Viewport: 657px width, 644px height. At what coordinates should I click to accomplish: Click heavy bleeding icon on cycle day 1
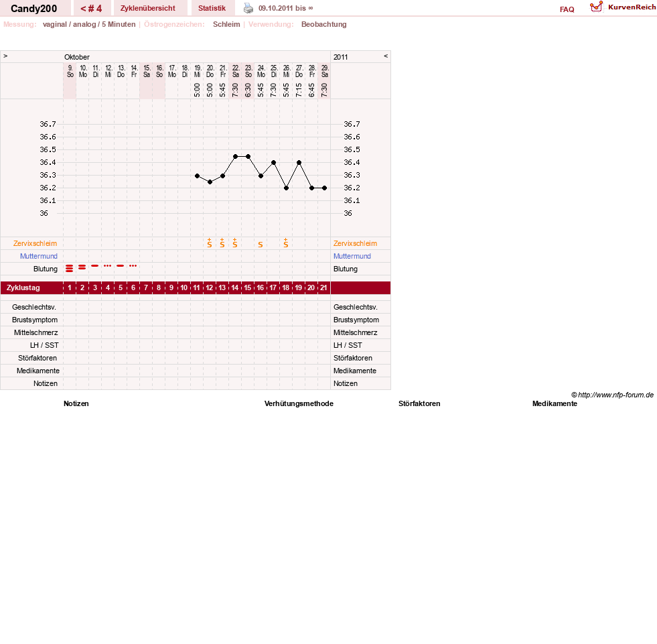[x=69, y=268]
